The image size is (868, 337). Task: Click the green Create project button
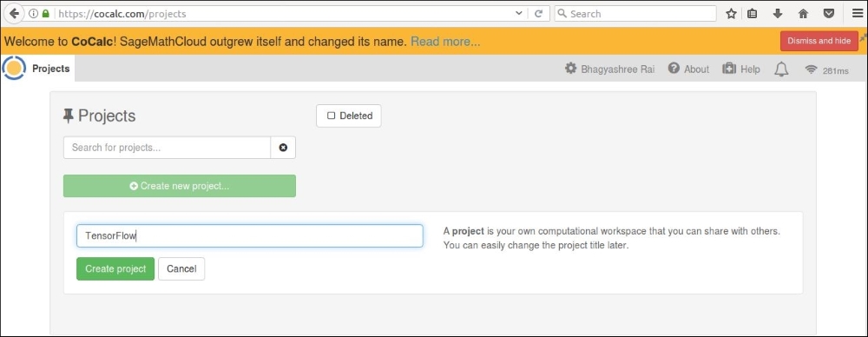(115, 269)
